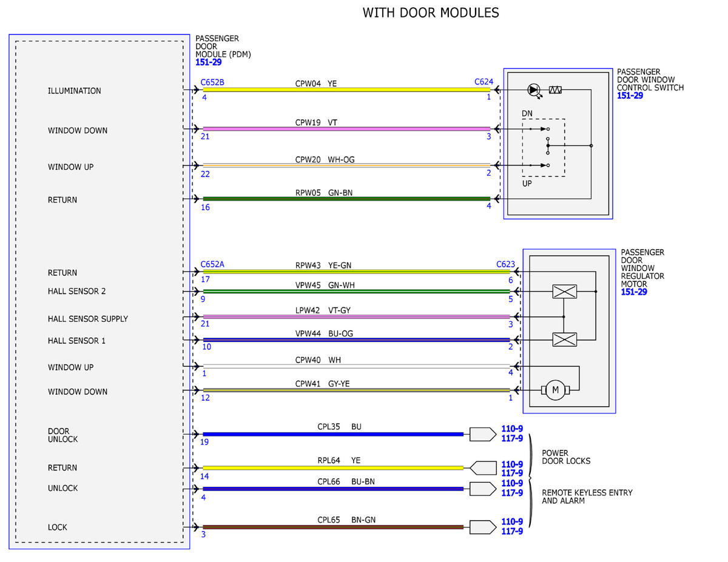Select the HALL SENSOR 2 label
Screen dimensions: 728x562
(77, 291)
